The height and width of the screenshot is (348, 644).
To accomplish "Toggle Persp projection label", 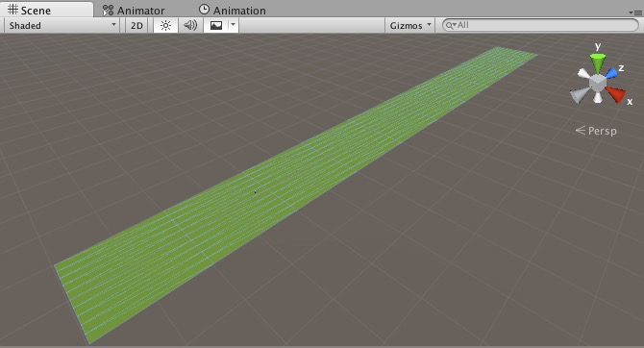I will 596,131.
